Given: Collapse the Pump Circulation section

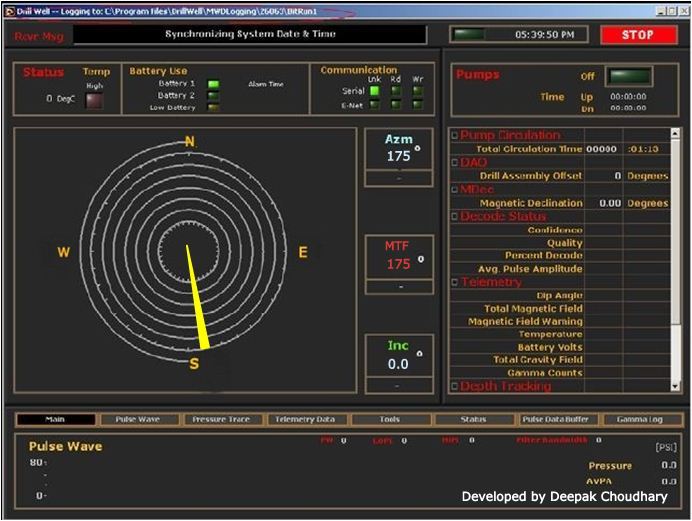Looking at the screenshot, I should (x=455, y=135).
